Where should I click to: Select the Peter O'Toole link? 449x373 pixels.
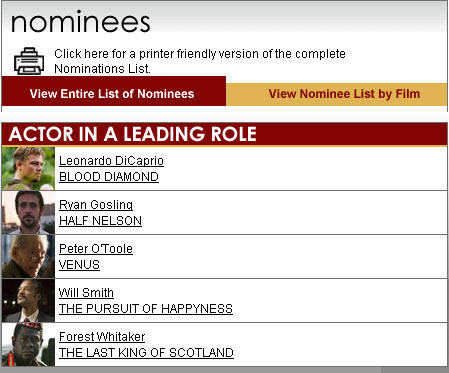[x=96, y=249]
